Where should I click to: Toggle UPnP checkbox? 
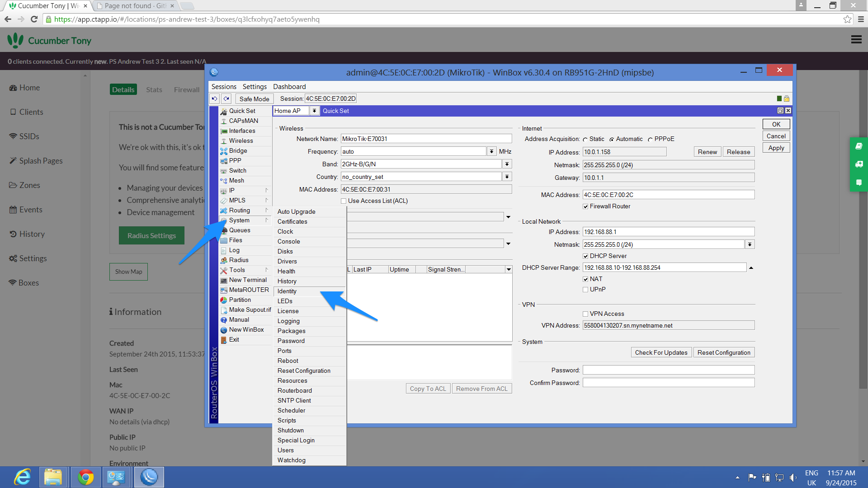585,290
